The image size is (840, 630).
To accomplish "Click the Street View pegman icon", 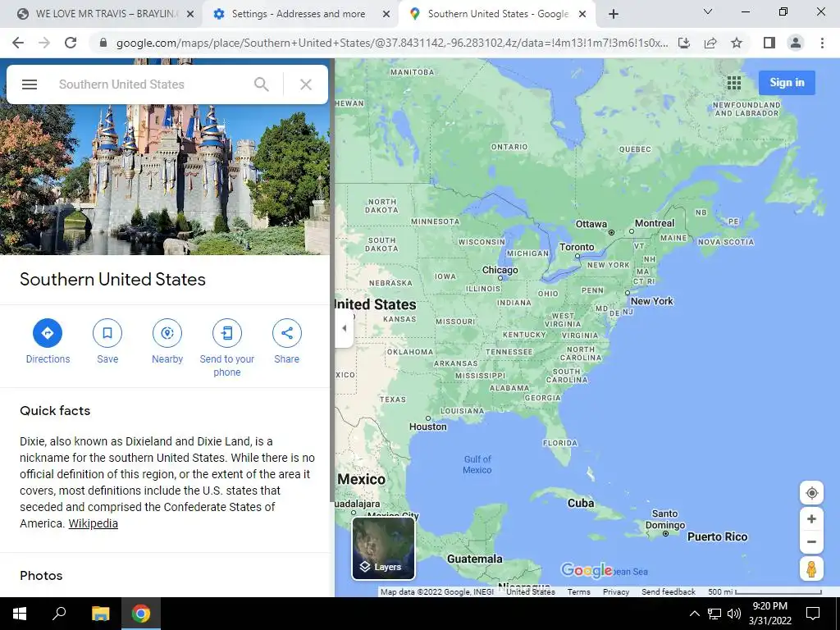I will coord(811,568).
